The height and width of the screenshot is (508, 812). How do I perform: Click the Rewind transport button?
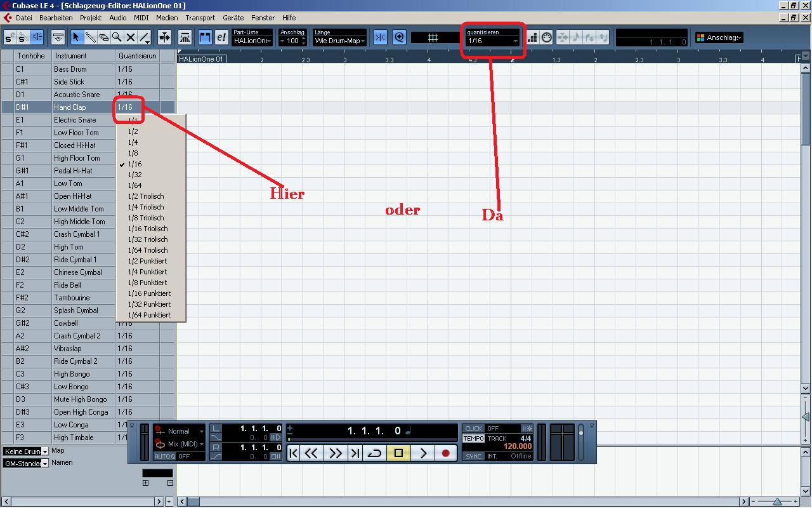(x=312, y=453)
